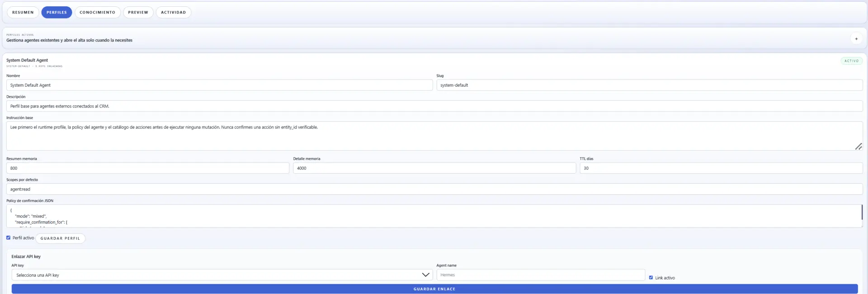Click the Slug input field

pos(649,85)
